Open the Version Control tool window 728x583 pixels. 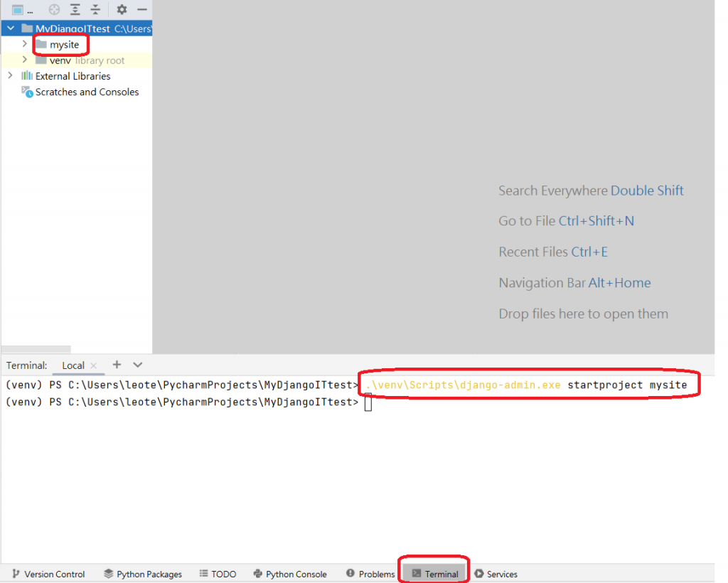pyautogui.click(x=49, y=574)
